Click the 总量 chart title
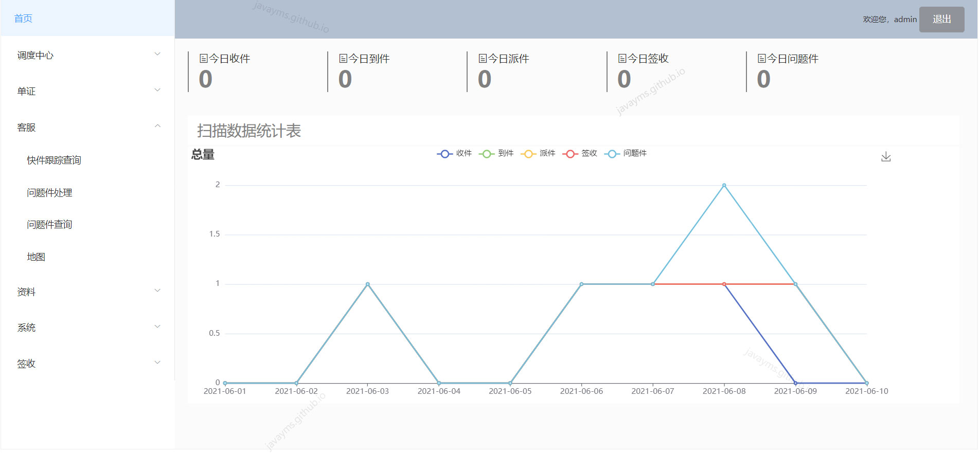The height and width of the screenshot is (453, 980). pos(203,154)
